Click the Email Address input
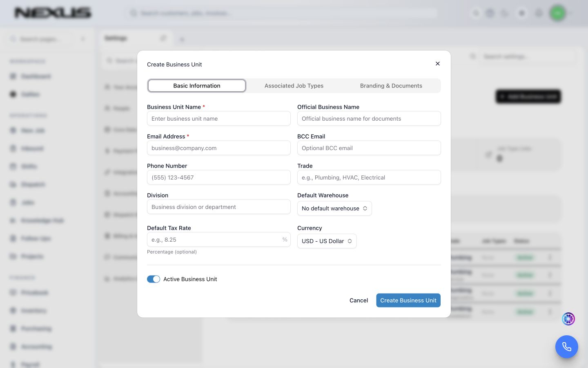The height and width of the screenshot is (368, 588). click(219, 148)
